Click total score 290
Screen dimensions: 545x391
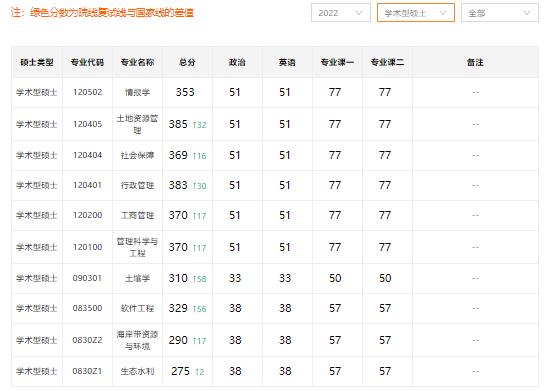point(178,340)
